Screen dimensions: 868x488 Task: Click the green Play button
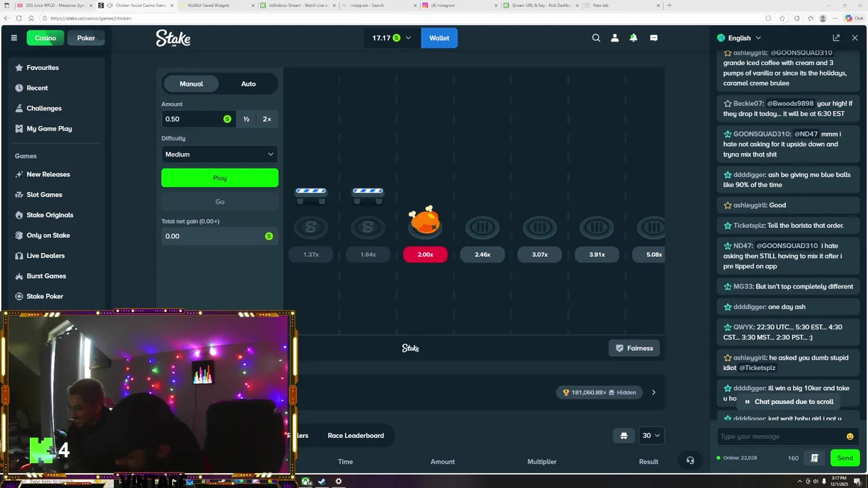click(220, 178)
